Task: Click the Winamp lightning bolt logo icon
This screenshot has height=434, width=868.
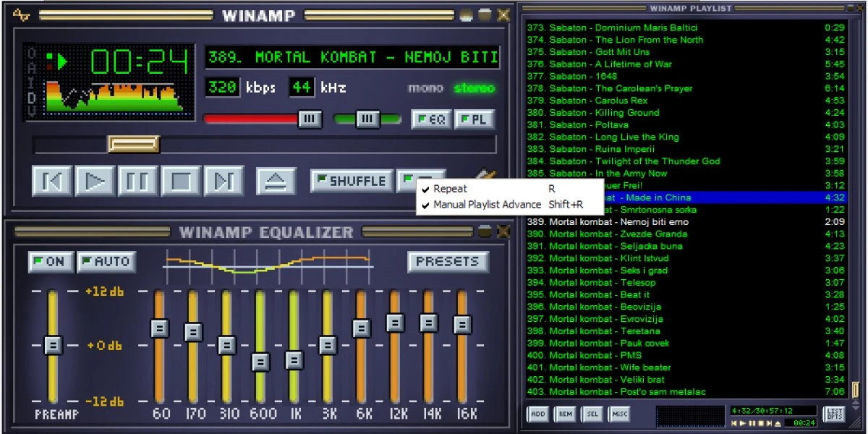Action: pyautogui.click(x=21, y=14)
